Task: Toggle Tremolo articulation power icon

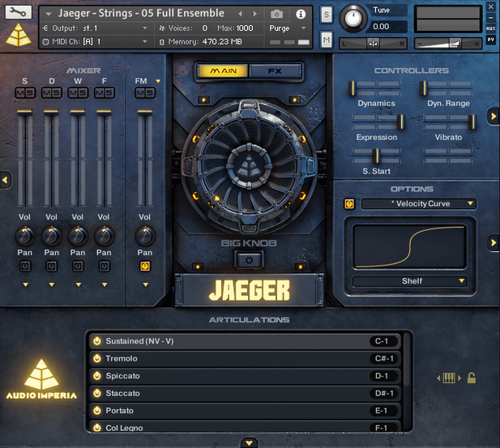Action: 97,358
